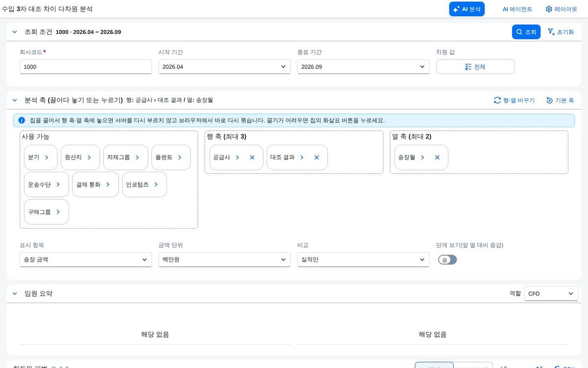Open the 레이아웃 settings
The image size is (588, 368).
click(562, 9)
